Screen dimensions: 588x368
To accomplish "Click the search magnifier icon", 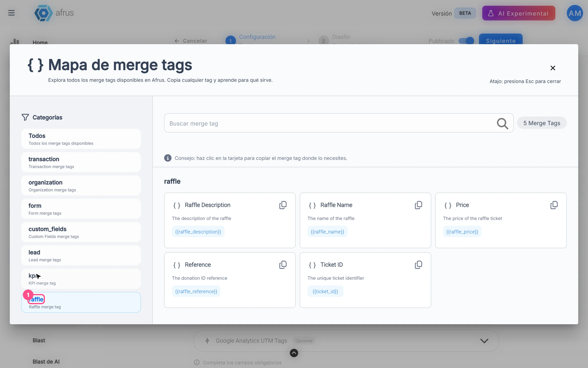I will click(x=502, y=124).
